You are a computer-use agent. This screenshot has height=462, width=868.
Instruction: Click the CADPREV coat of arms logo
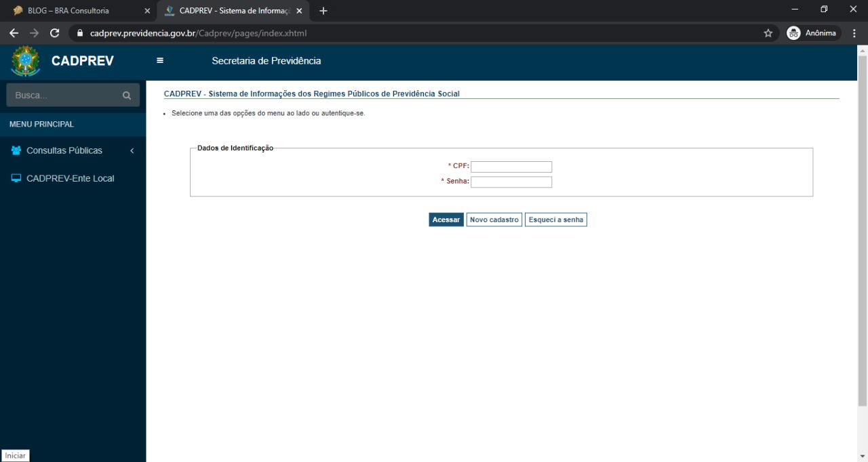tap(26, 61)
